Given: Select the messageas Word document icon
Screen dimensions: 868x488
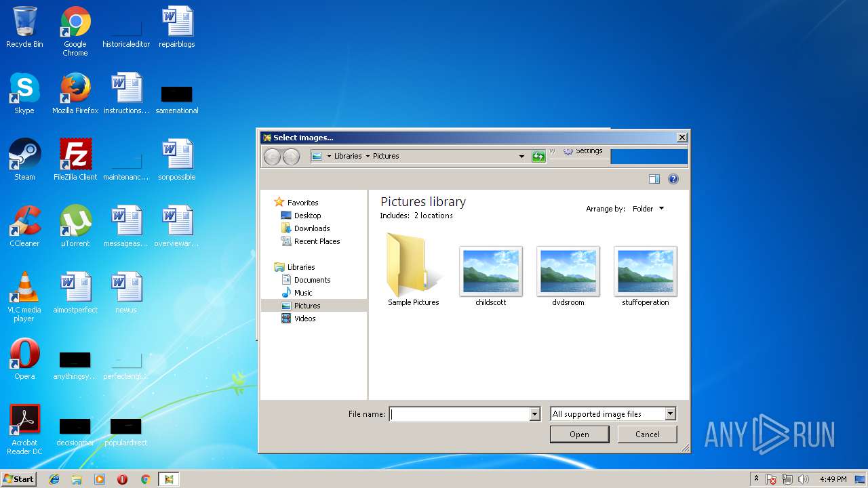Looking at the screenshot, I should pos(126,226).
